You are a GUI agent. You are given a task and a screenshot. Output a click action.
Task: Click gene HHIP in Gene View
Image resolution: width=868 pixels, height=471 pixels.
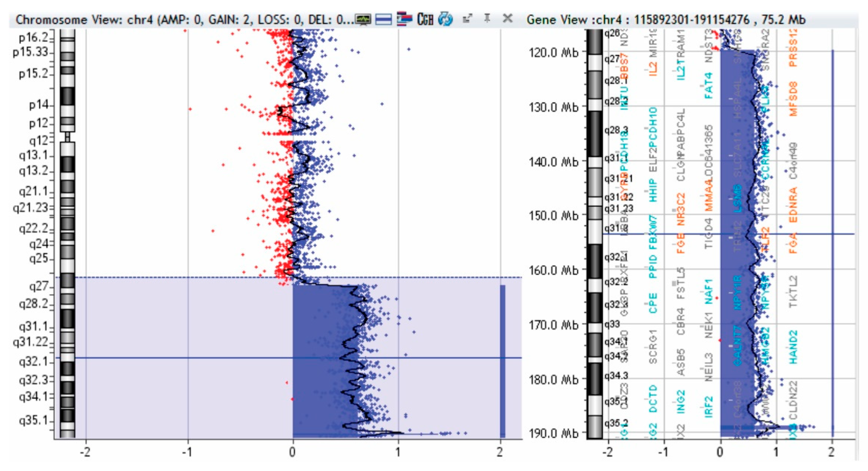[x=653, y=191]
